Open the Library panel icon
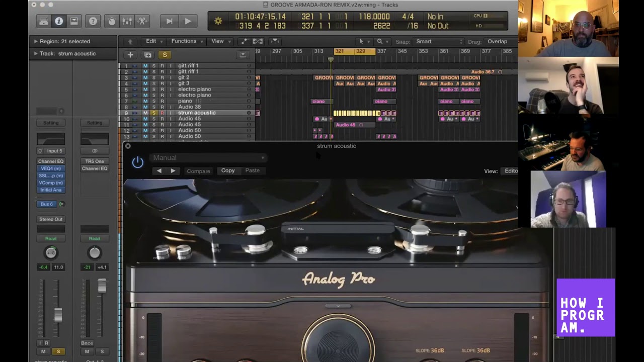This screenshot has height=362, width=644. 44,21
